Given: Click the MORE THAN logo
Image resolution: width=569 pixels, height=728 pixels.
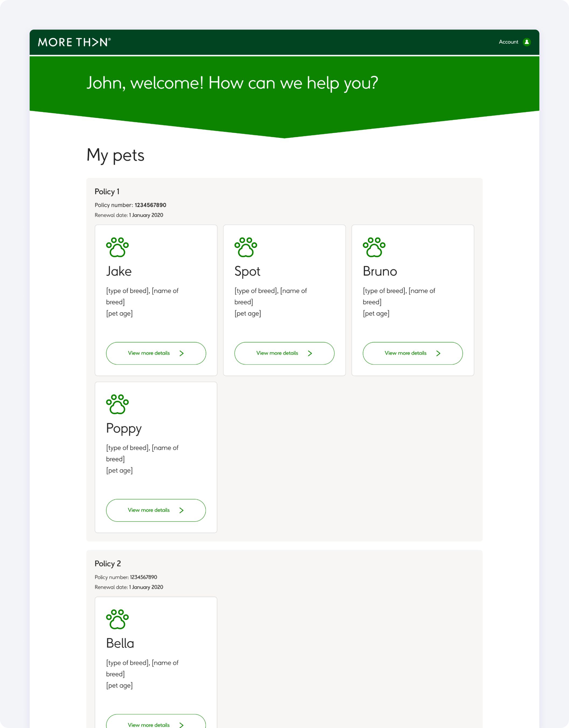Looking at the screenshot, I should pos(74,42).
